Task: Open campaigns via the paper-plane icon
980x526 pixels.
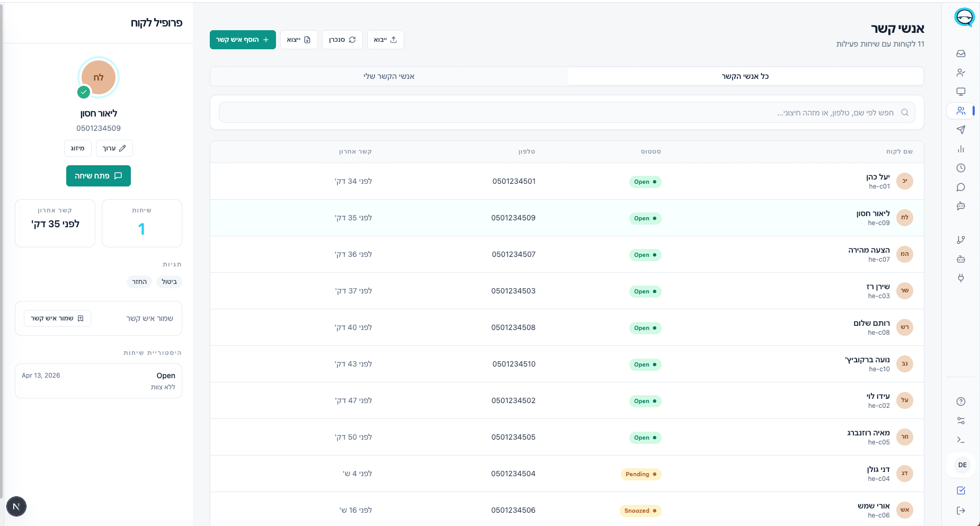Action: (x=961, y=130)
